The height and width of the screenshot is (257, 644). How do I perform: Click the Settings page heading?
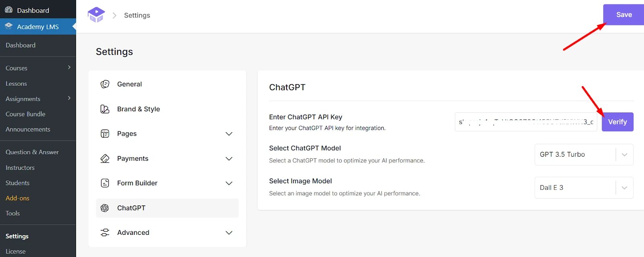114,52
